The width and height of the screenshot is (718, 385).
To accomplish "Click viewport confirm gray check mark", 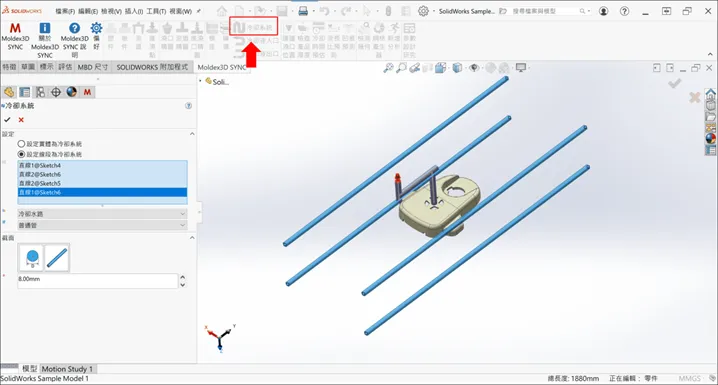I will (674, 83).
